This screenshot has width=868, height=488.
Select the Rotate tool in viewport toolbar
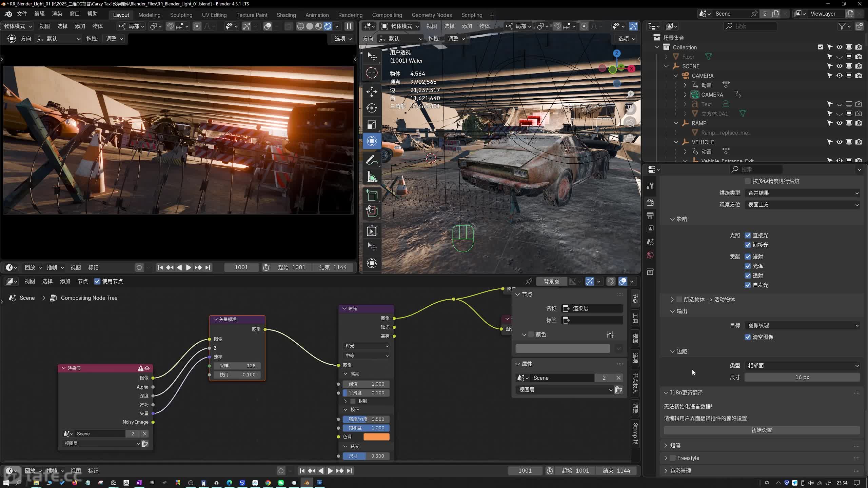(372, 108)
